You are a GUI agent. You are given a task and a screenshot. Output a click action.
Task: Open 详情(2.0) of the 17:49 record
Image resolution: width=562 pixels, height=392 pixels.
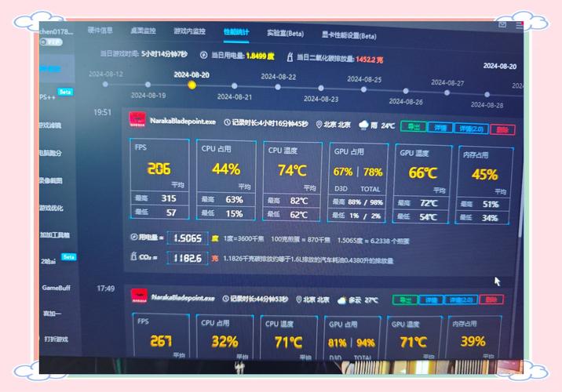tap(462, 299)
